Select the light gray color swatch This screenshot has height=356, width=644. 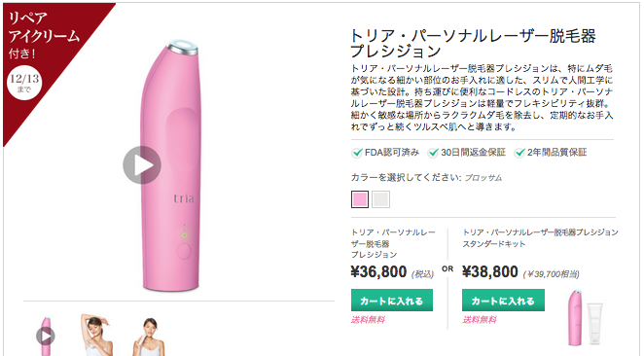tap(380, 199)
